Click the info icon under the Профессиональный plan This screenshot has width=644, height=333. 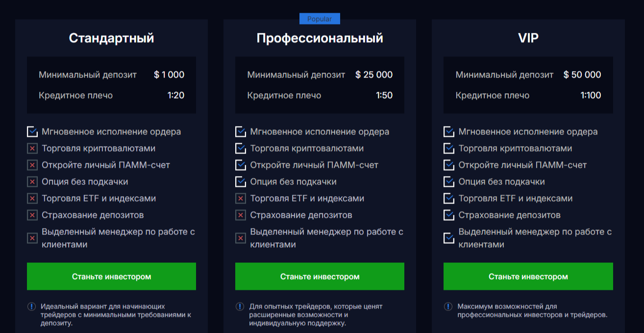point(240,307)
